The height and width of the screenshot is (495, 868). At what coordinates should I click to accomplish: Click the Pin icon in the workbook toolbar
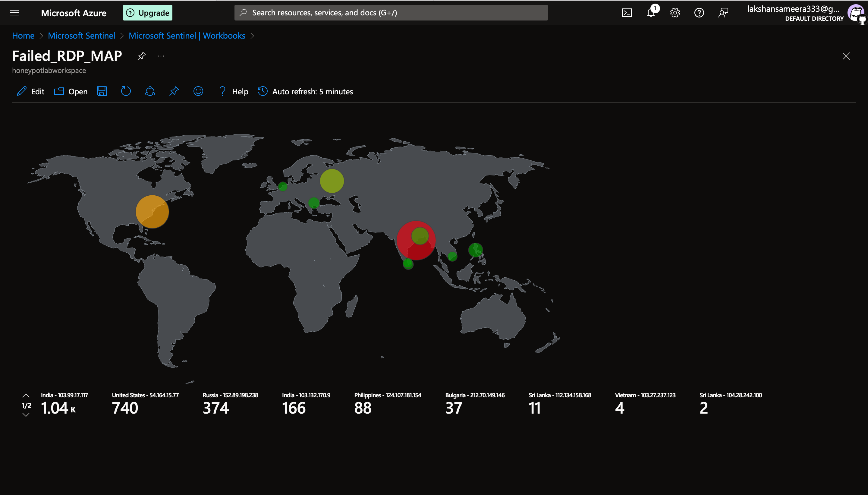point(174,91)
